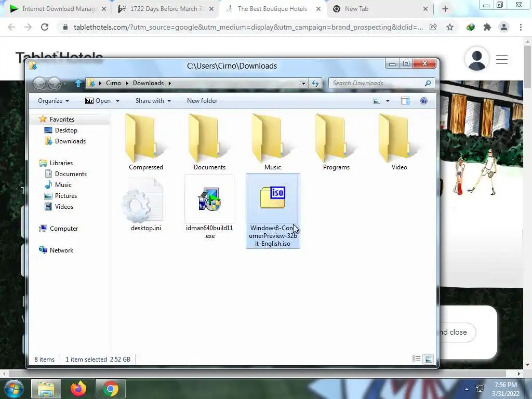Screen dimensions: 532x399
Task: Open the Documents folder icon in the file list
Action: [209, 138]
